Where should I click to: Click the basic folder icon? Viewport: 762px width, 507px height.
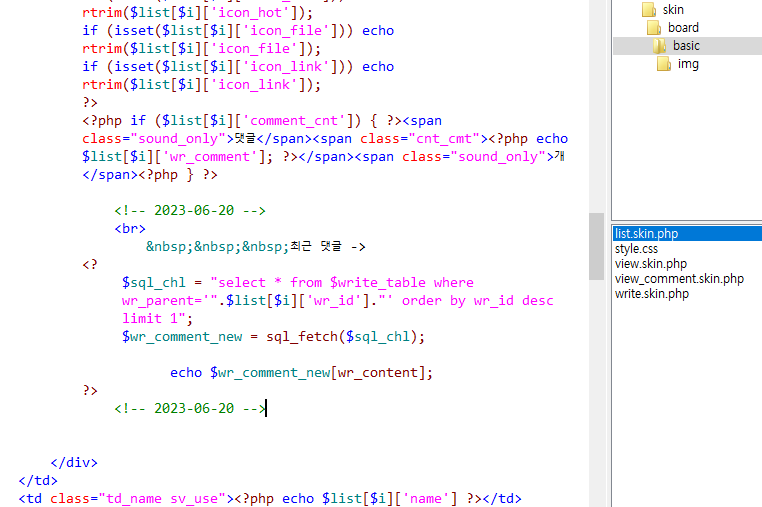(x=658, y=46)
